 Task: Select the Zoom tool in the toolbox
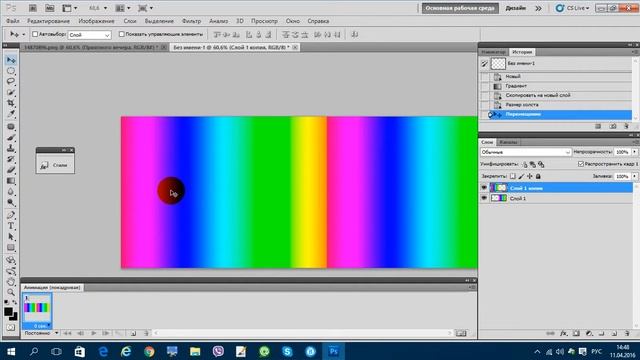point(11,293)
